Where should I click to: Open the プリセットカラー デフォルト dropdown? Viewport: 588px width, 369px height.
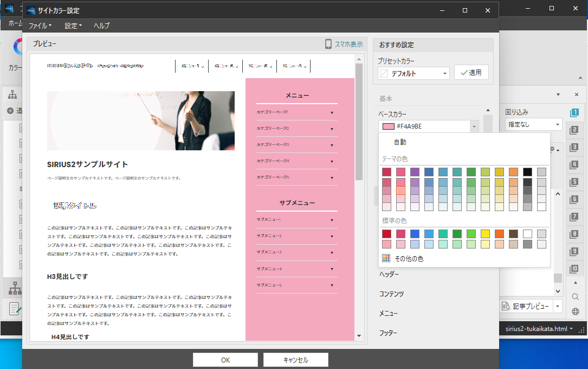[x=413, y=73]
